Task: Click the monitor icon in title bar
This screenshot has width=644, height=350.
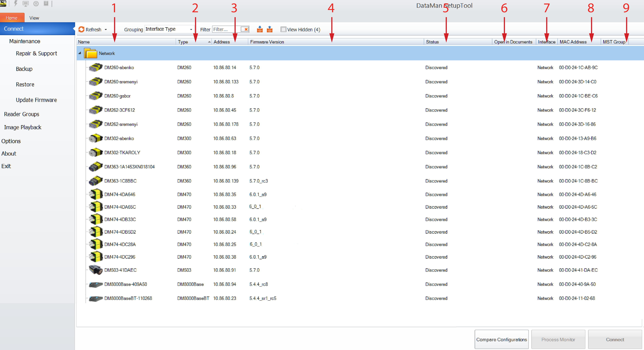Action: pos(26,4)
